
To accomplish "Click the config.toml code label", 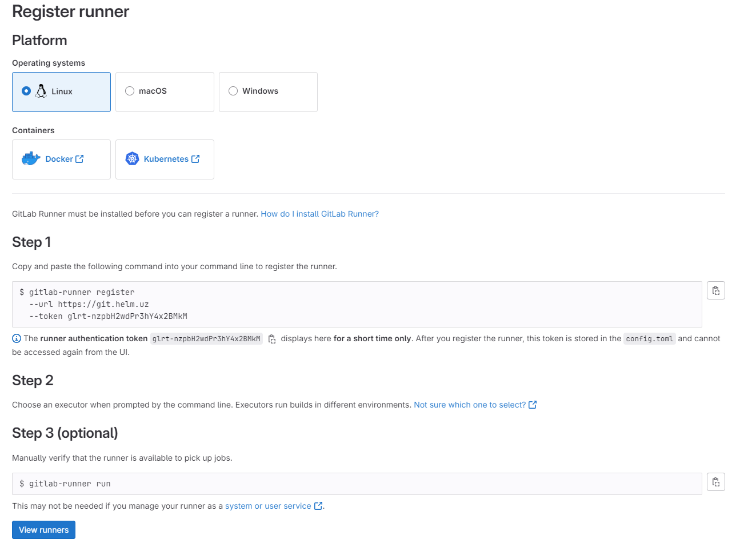I will coord(650,339).
